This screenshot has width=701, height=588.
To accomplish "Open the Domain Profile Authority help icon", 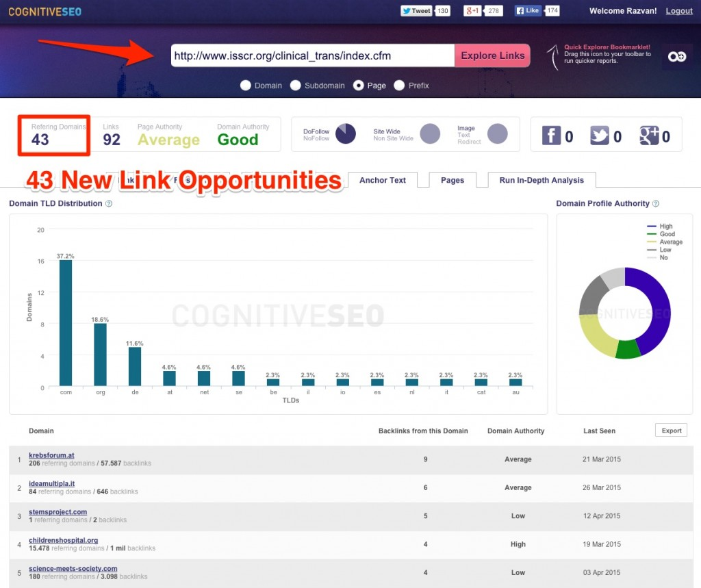I will pos(655,203).
